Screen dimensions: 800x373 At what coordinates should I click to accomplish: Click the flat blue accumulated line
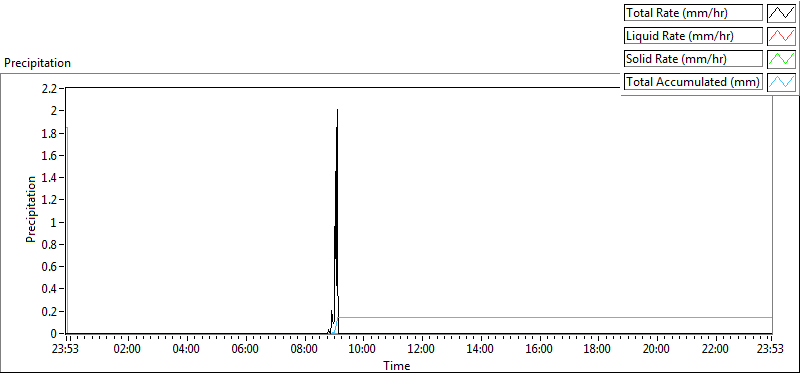click(555, 317)
